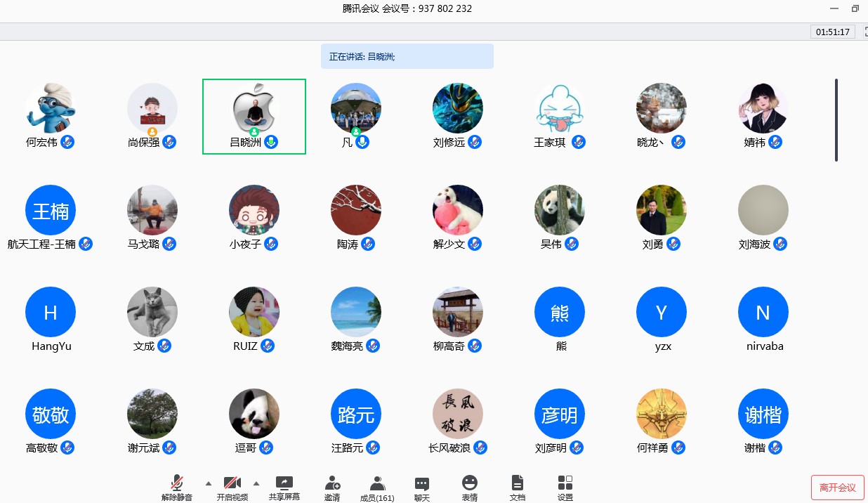Turn on camera with 开启视频

tap(232, 487)
